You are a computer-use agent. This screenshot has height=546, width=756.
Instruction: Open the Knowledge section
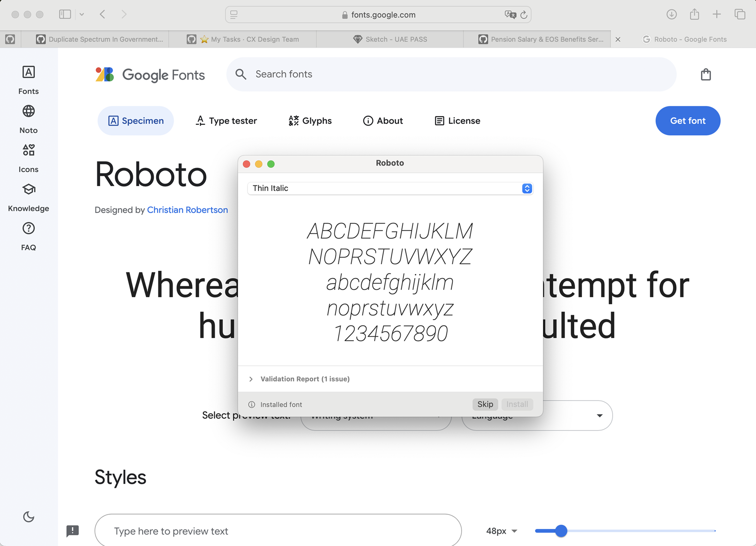(x=28, y=197)
